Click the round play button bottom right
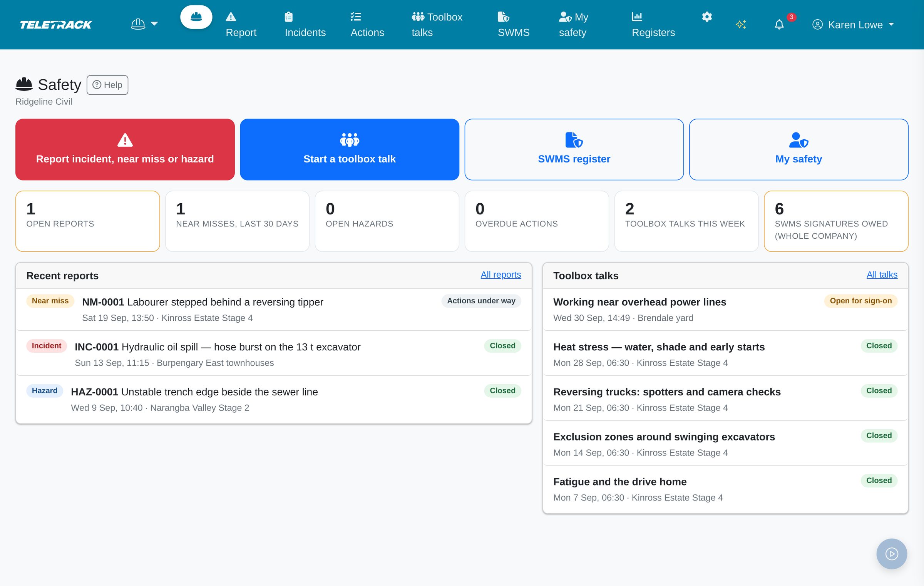 [x=892, y=554]
